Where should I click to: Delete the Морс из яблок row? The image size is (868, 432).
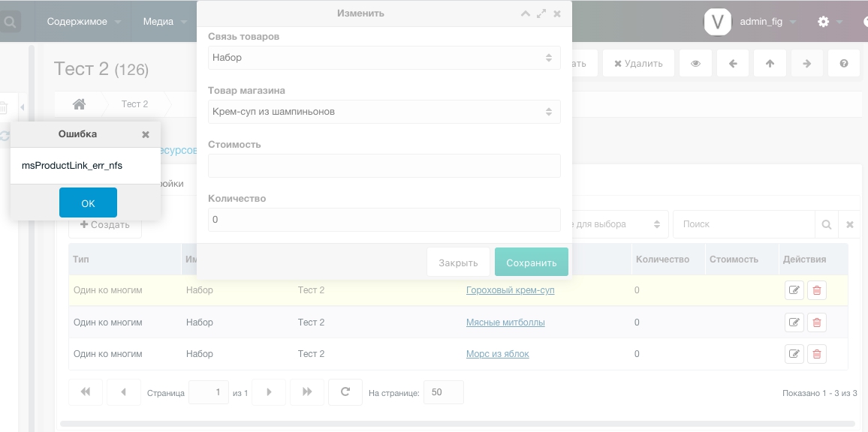coord(817,354)
